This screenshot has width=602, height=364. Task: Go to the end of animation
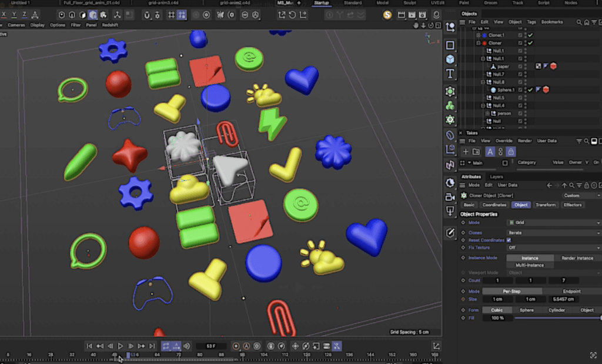coord(152,346)
